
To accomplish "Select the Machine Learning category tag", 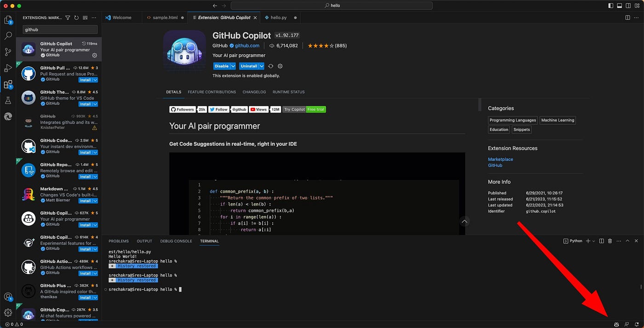I will tap(558, 120).
